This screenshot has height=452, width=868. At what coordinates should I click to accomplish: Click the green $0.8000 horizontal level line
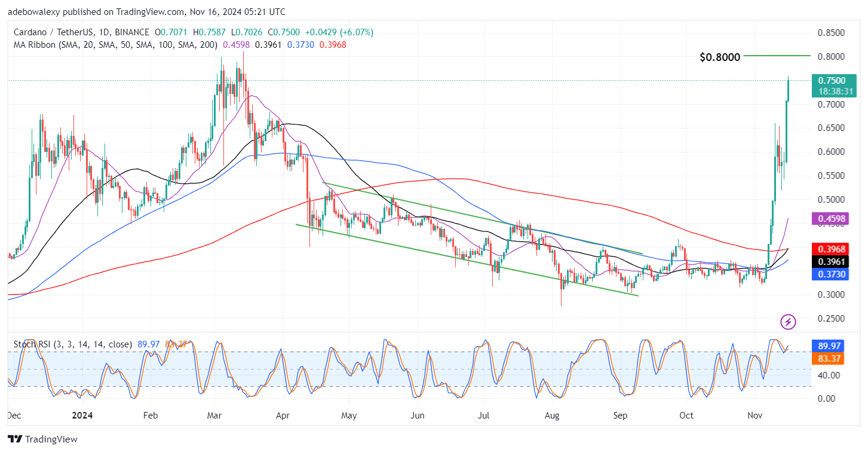777,56
